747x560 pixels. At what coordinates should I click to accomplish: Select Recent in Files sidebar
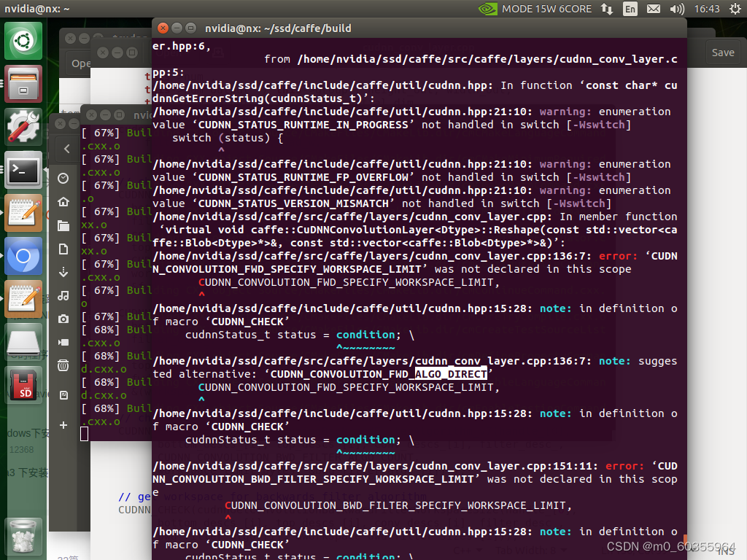[x=63, y=179]
